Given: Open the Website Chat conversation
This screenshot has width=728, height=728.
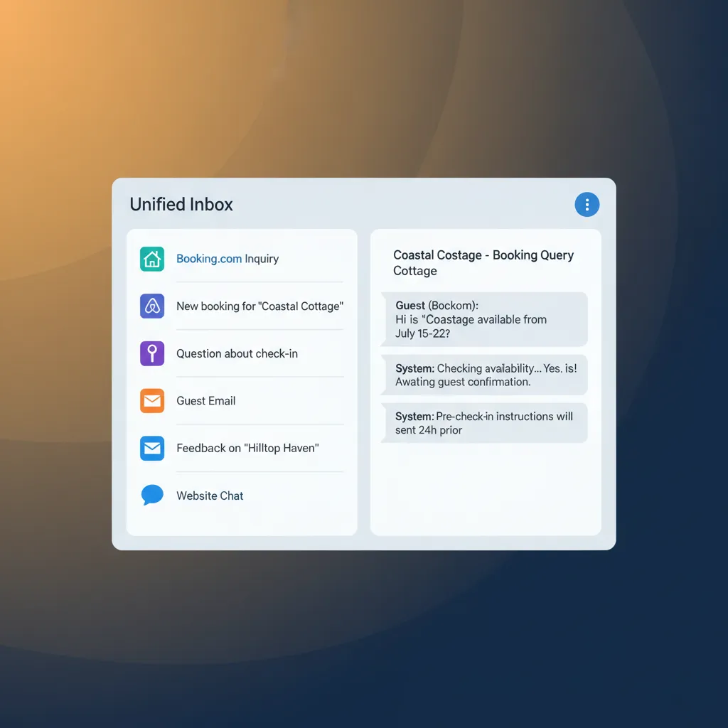Looking at the screenshot, I should pyautogui.click(x=210, y=496).
